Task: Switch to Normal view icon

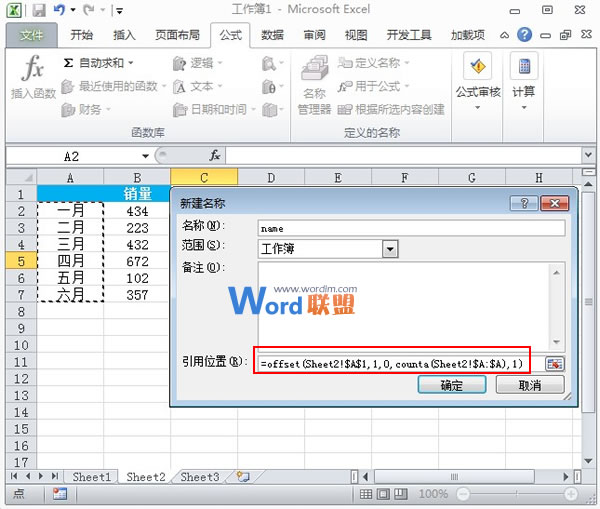Action: click(x=366, y=494)
